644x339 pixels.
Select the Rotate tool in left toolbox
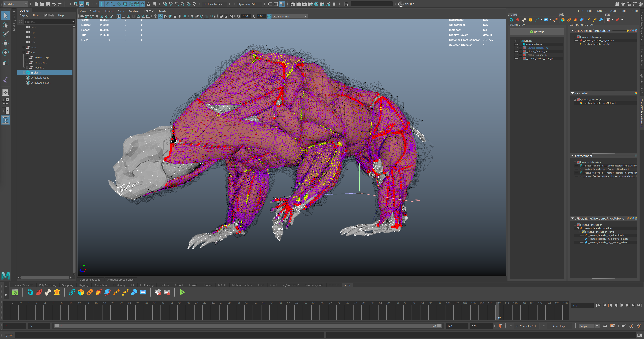[x=5, y=52]
